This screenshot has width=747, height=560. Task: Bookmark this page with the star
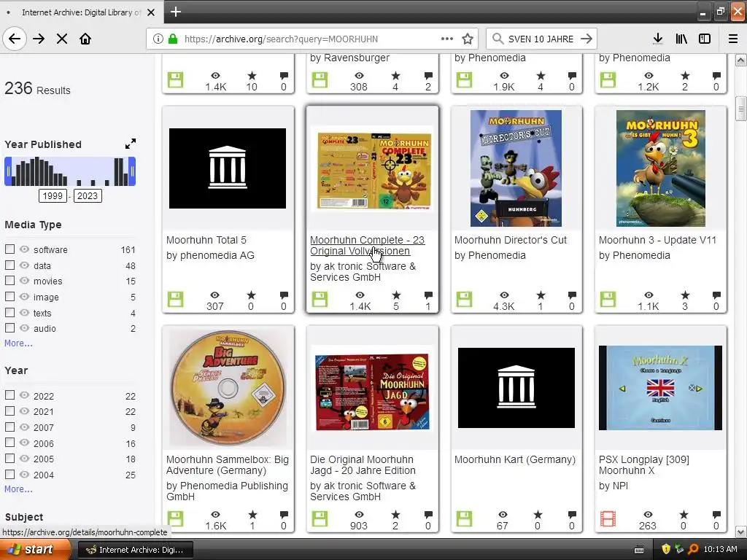click(x=468, y=39)
